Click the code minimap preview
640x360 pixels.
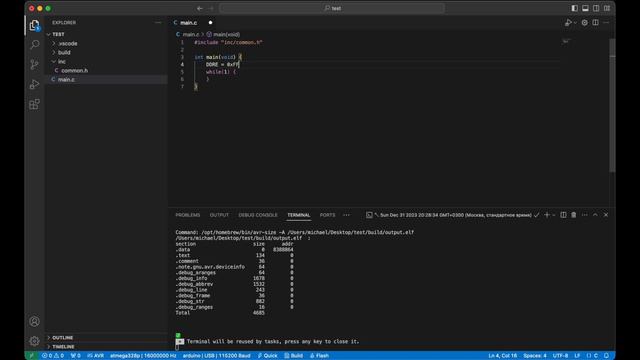pos(566,41)
